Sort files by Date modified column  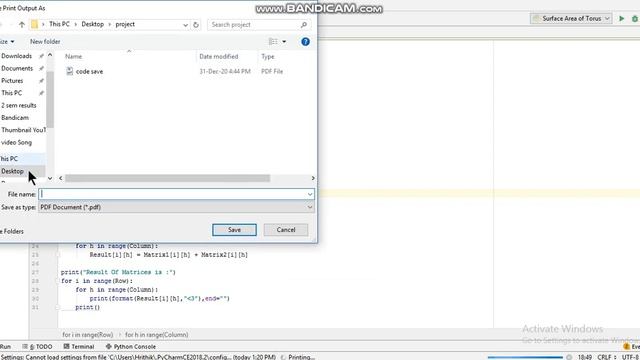coord(219,56)
